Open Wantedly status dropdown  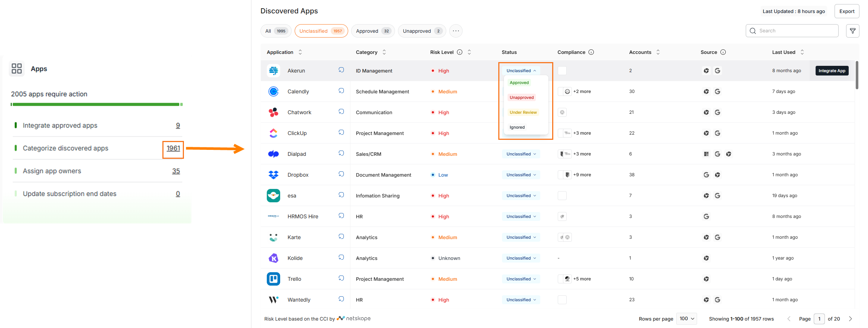pos(521,300)
